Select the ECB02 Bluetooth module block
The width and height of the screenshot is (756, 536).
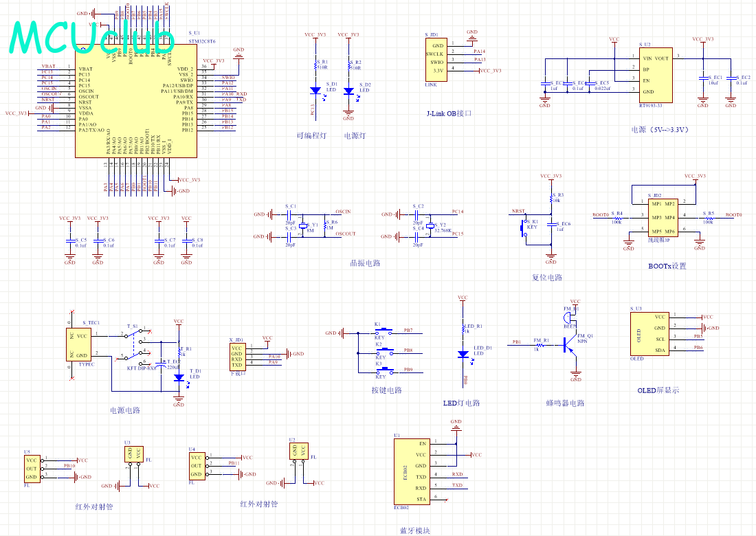pos(411,471)
